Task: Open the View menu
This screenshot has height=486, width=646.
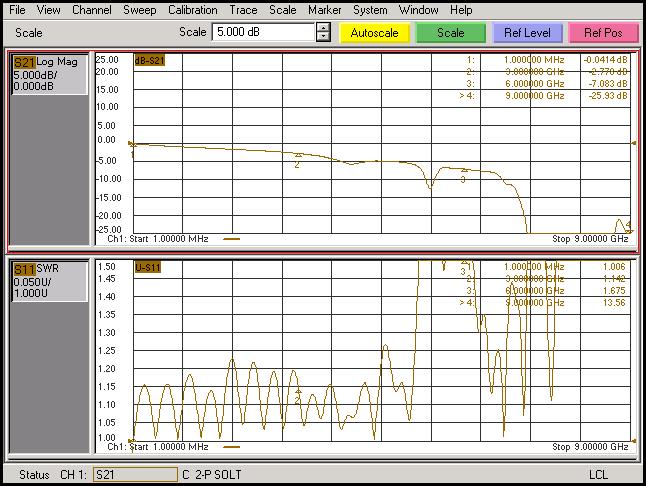Action: click(48, 10)
